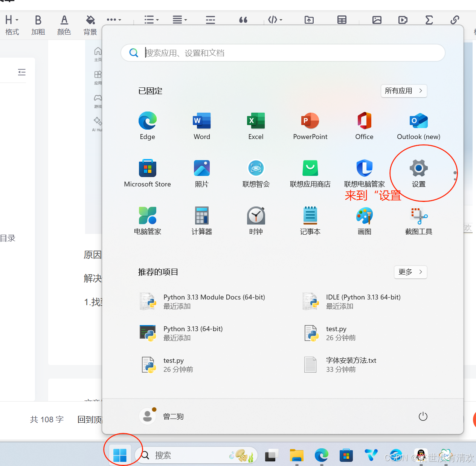
Task: Insert an image via editor toolbar
Action: click(377, 20)
